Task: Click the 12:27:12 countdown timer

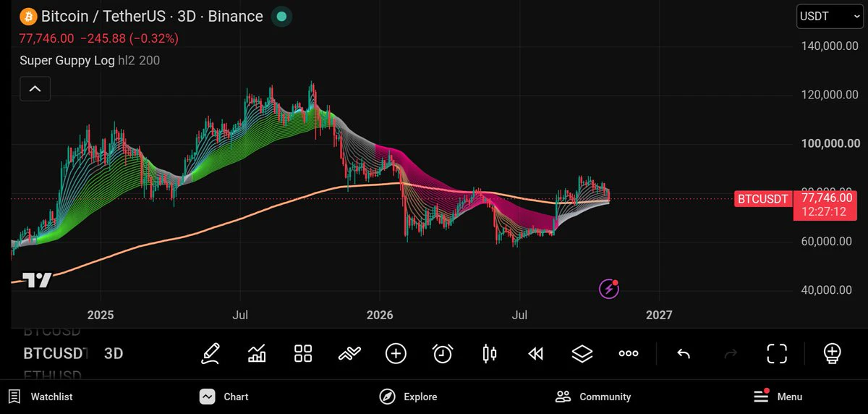Action: pyautogui.click(x=825, y=211)
